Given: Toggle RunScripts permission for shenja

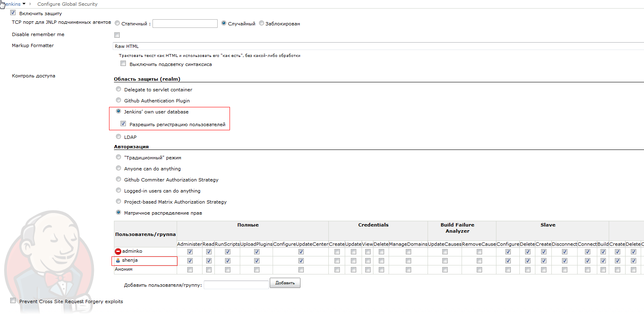Looking at the screenshot, I should click(228, 261).
